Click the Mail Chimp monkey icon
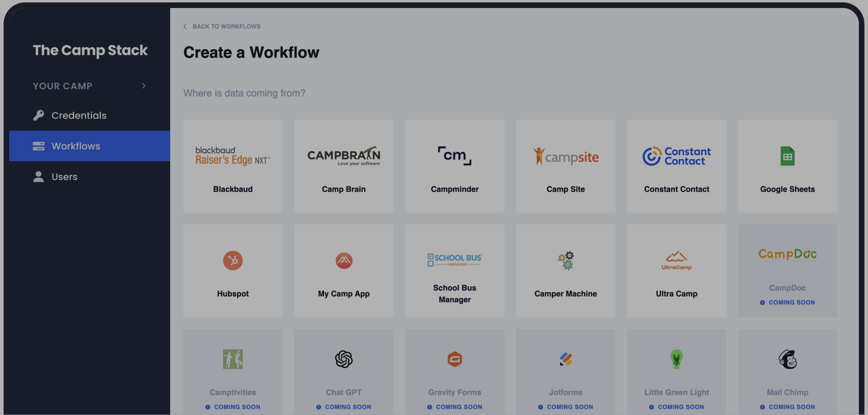Image resolution: width=868 pixels, height=415 pixels. pyautogui.click(x=787, y=359)
